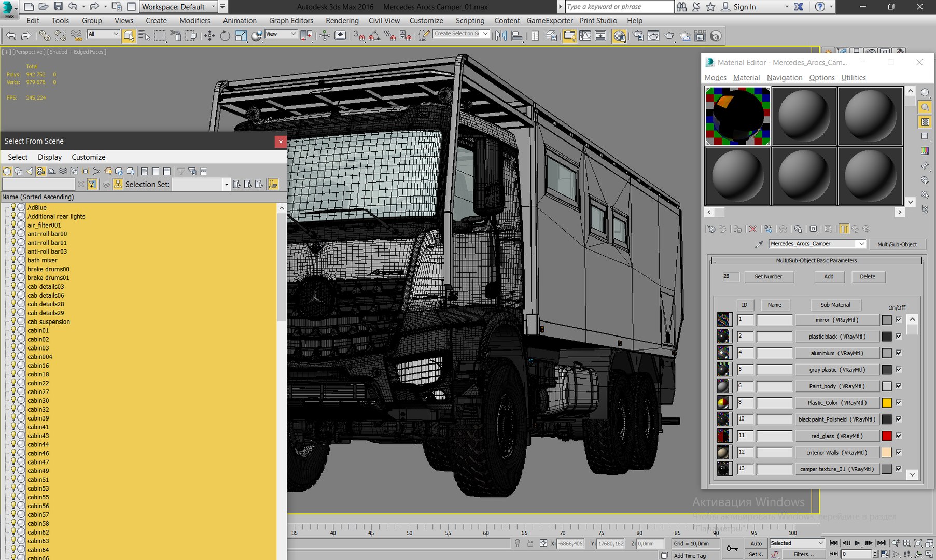Click the Multi/Sub-Object material type button
The width and height of the screenshot is (936, 560).
pos(897,244)
